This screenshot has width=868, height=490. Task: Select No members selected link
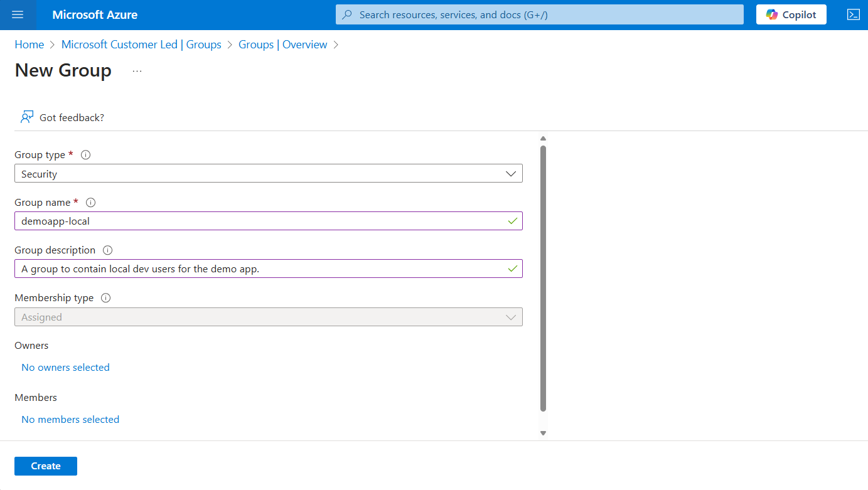pos(70,419)
